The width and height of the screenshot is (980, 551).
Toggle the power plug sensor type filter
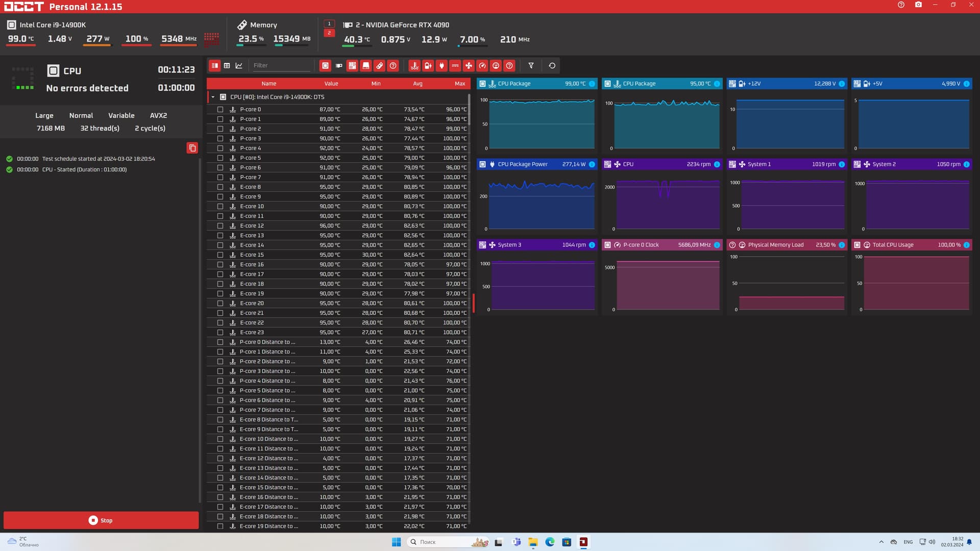coord(442,65)
